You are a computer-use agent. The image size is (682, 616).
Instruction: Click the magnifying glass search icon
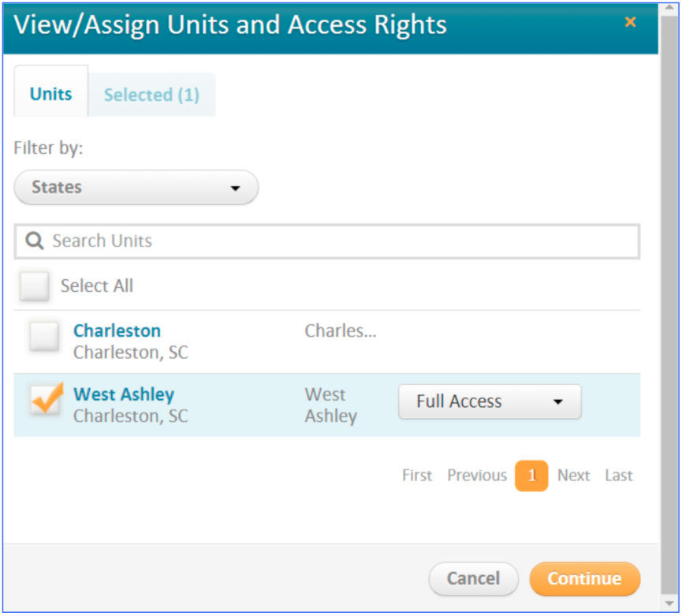click(34, 241)
